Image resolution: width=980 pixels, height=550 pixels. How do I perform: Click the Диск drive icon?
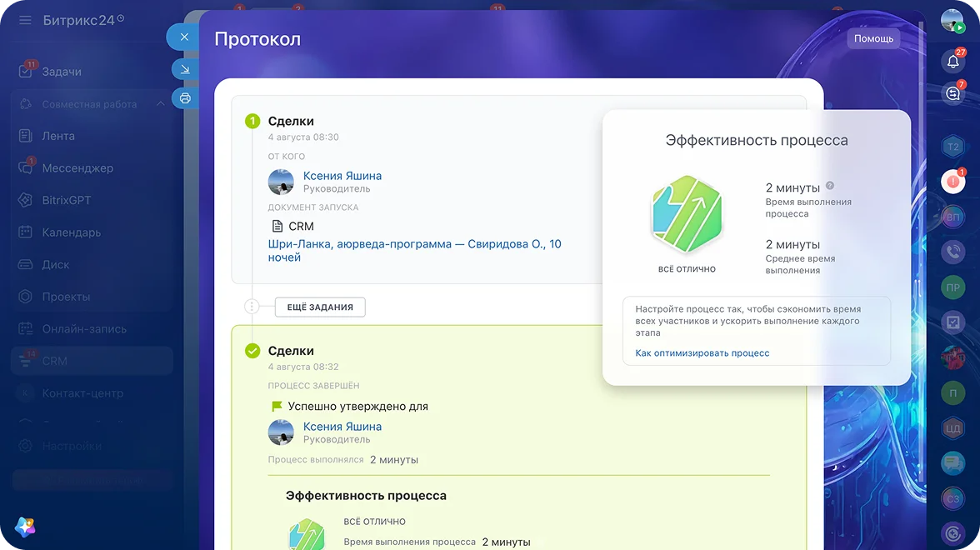click(x=25, y=264)
